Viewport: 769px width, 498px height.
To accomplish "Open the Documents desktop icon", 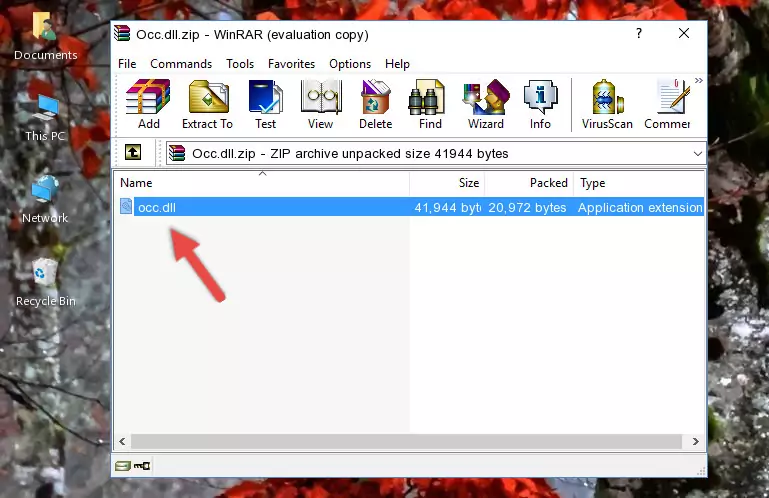I will (x=46, y=37).
